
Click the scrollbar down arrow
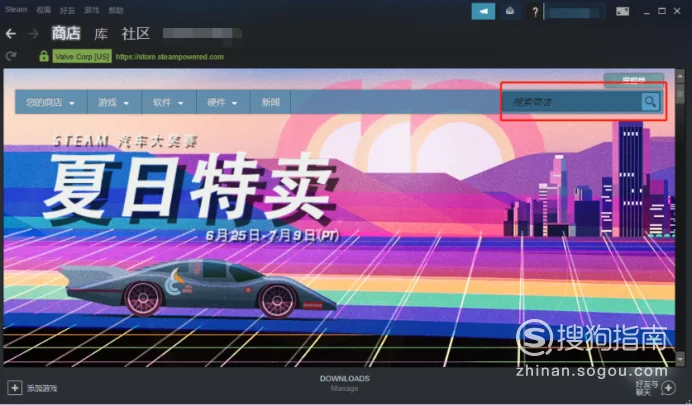680,360
